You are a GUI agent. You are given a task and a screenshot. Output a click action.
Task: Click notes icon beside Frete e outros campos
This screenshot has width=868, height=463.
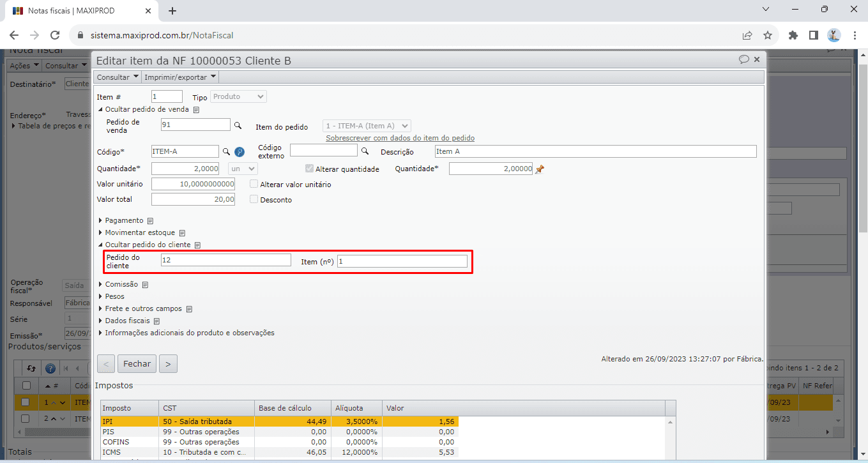pos(189,309)
